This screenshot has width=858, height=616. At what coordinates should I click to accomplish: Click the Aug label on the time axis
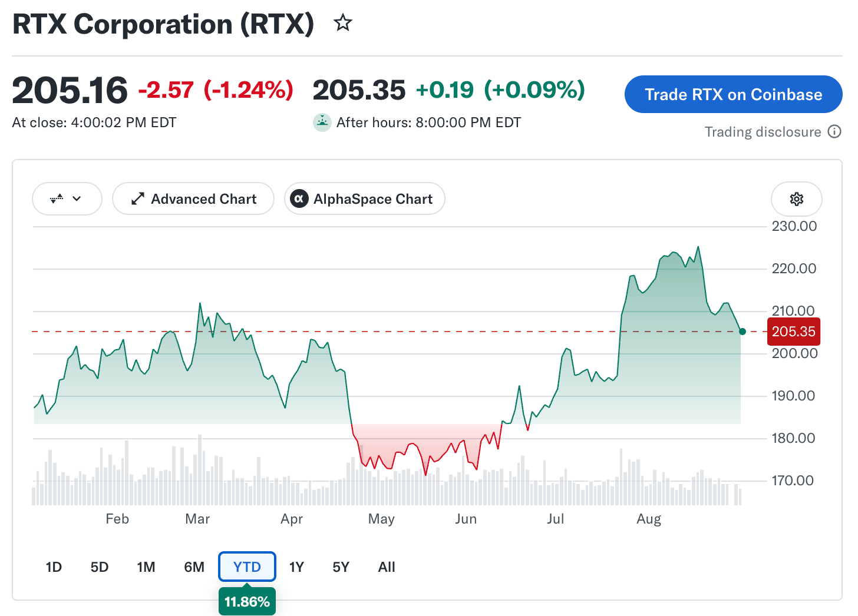tap(649, 519)
